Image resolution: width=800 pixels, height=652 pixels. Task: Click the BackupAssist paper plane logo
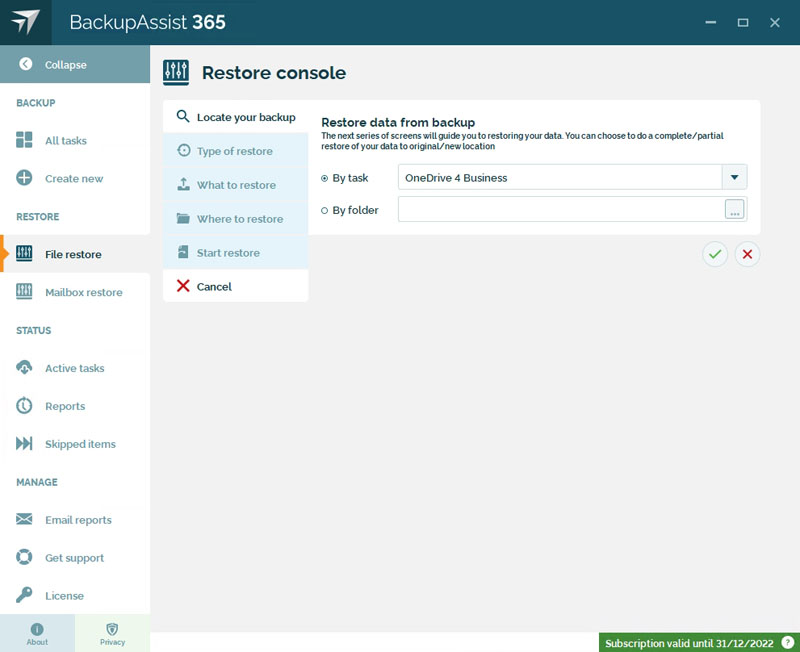[26, 22]
